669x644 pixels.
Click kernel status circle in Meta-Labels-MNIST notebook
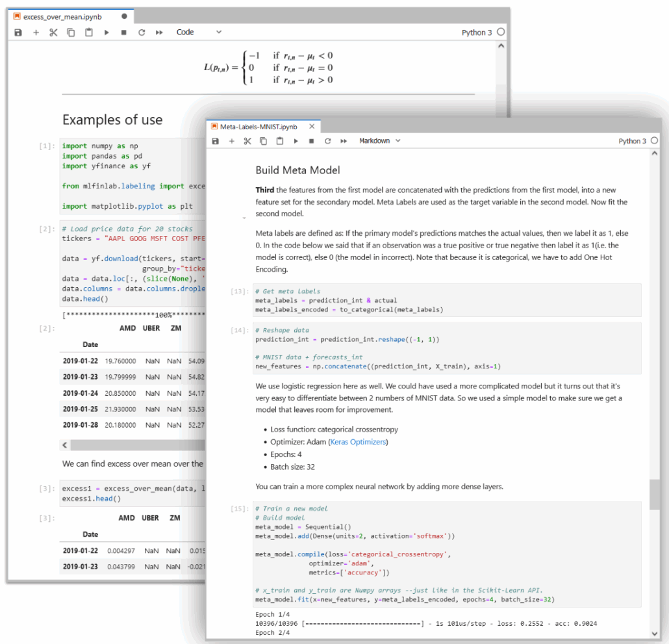point(654,141)
